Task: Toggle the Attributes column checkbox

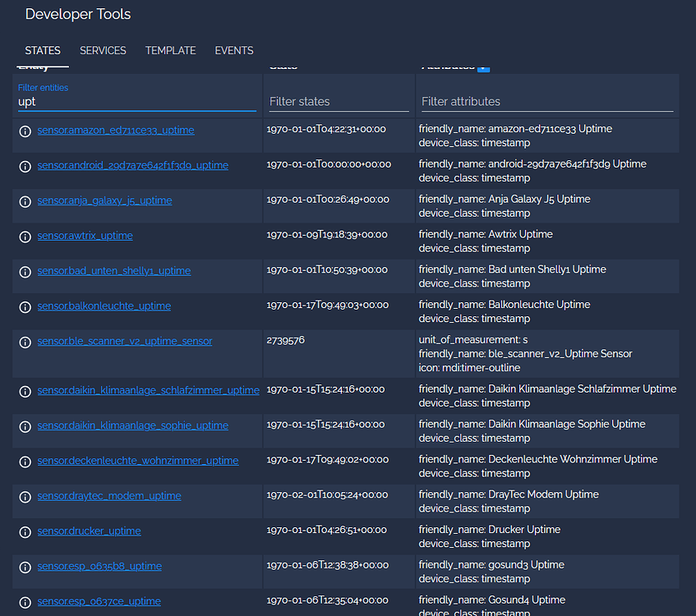Action: pos(484,67)
